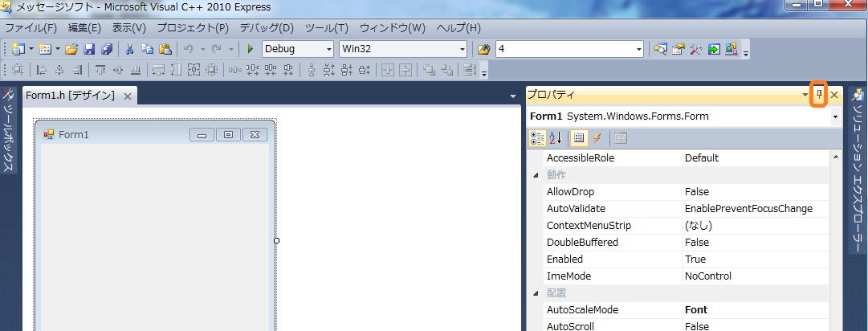
Task: Click the Bring to Front icon
Action: [x=430, y=70]
